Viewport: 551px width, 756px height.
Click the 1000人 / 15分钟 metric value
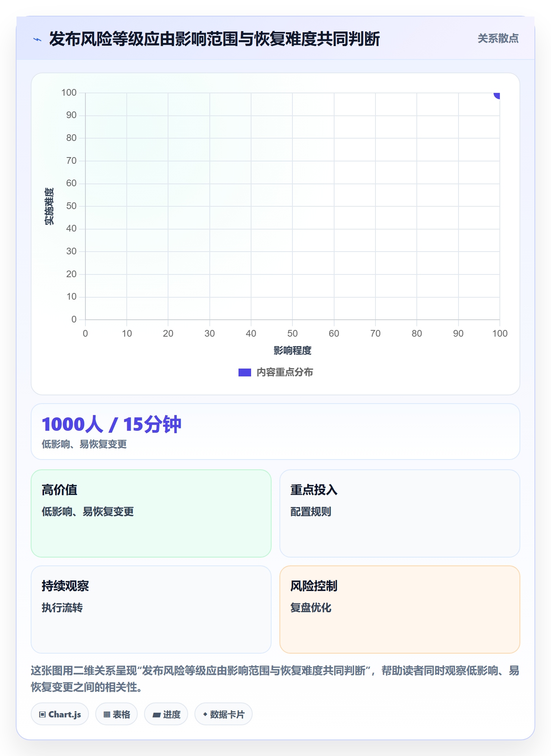[111, 424]
